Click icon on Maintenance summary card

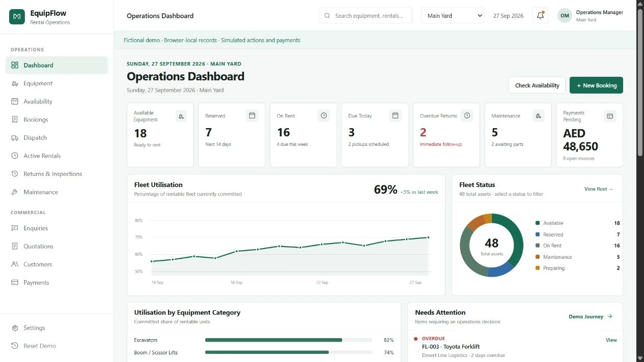[x=539, y=116]
